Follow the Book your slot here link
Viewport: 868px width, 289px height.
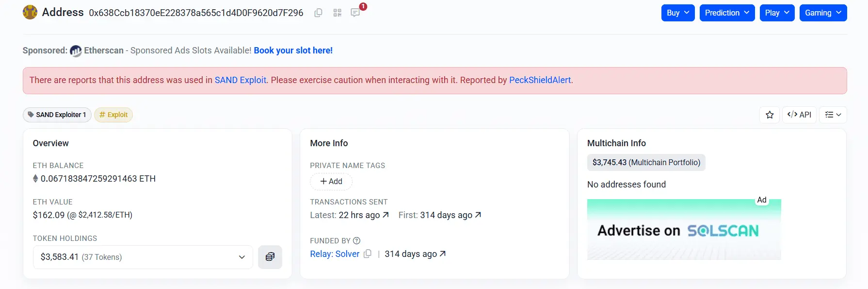(293, 51)
